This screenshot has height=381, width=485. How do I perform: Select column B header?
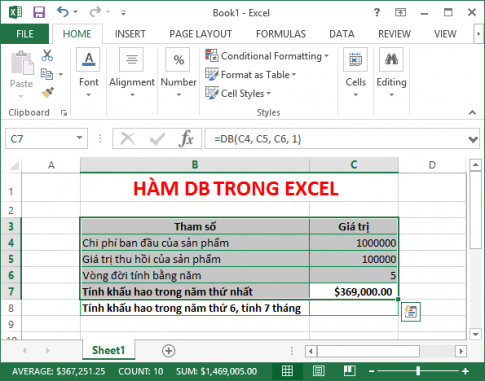(195, 165)
